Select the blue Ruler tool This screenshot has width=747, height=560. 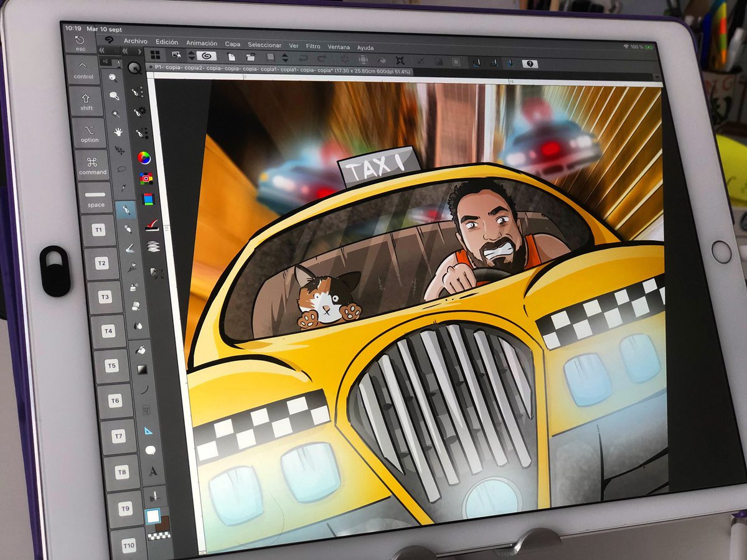click(x=148, y=430)
